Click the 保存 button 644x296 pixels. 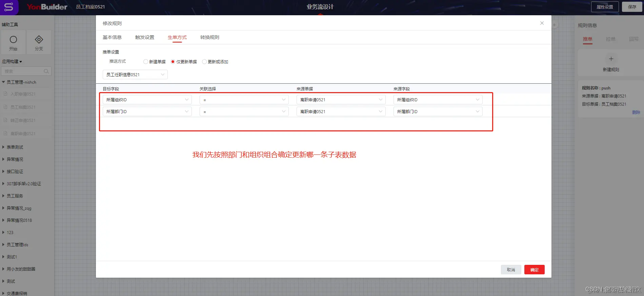[632, 7]
